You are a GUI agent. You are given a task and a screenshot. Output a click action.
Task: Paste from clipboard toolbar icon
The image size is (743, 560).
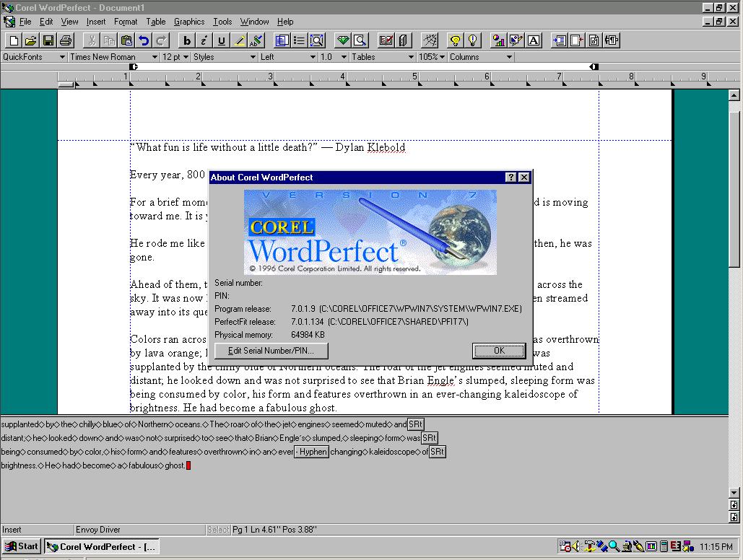pyautogui.click(x=126, y=40)
